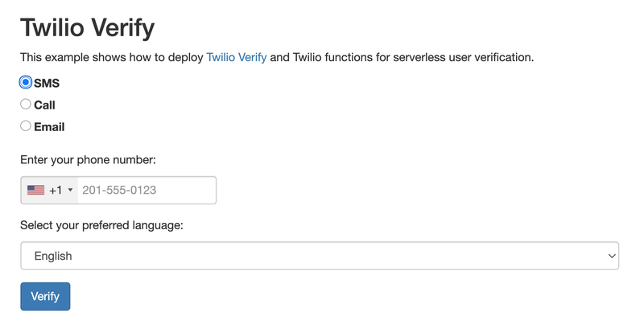This screenshot has height=333, width=644.
Task: Click the bold "Email" option label
Action: pos(49,127)
